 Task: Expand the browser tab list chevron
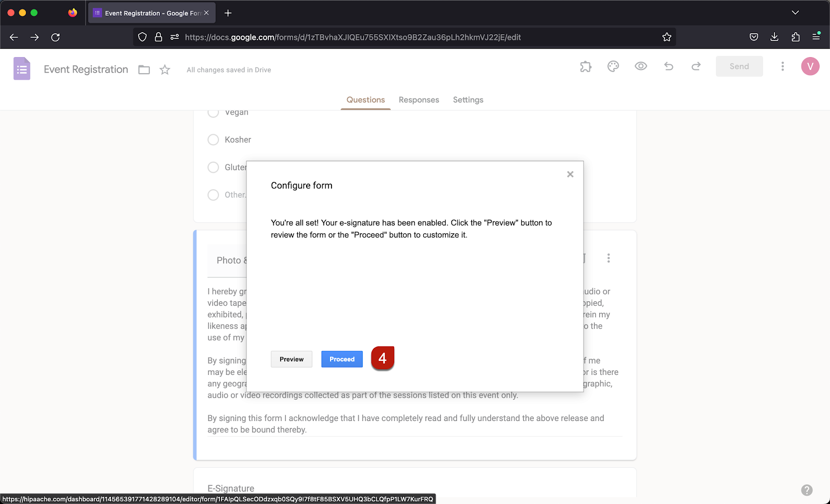pos(795,12)
